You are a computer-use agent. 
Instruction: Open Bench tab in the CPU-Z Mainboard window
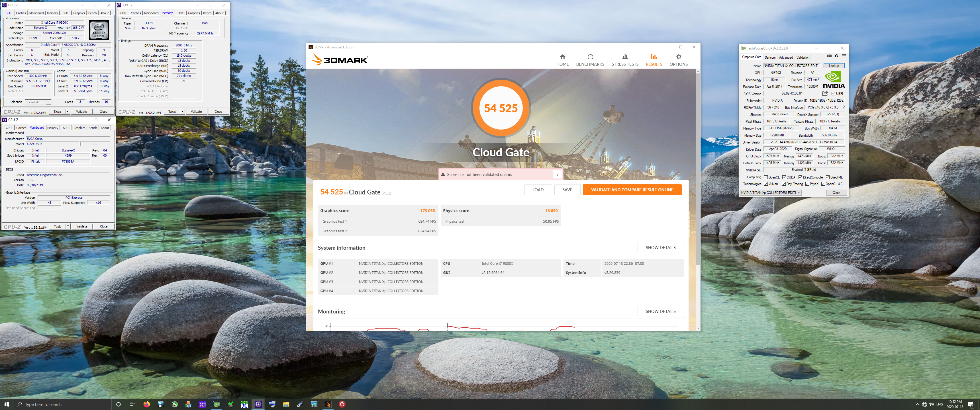pos(93,128)
